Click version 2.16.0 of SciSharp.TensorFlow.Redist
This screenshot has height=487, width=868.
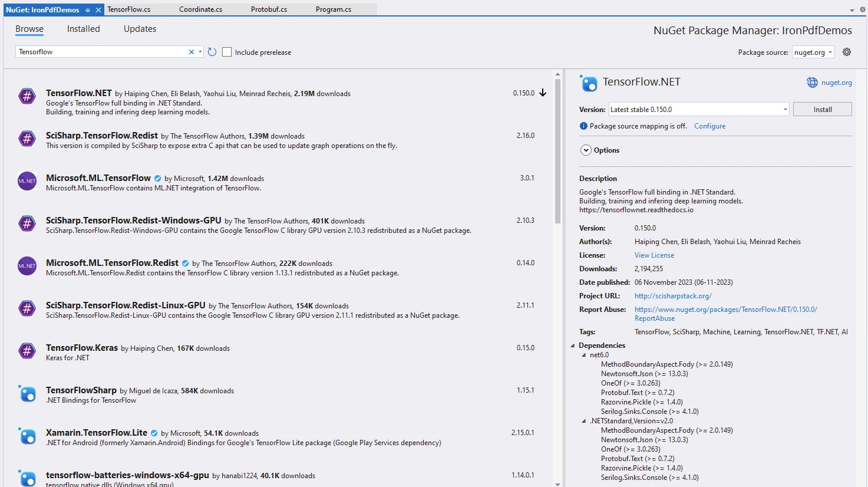[x=526, y=136]
